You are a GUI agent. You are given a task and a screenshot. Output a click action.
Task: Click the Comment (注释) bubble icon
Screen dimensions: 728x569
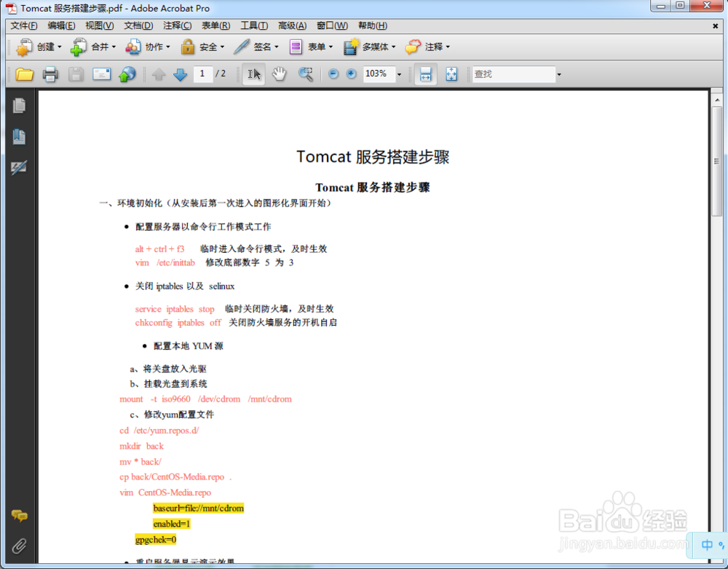click(413, 47)
